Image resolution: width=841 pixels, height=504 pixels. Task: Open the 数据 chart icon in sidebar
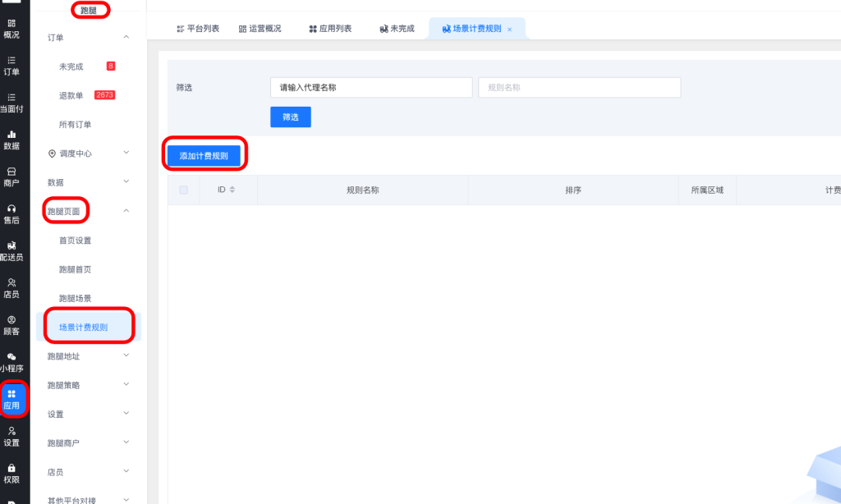click(11, 140)
